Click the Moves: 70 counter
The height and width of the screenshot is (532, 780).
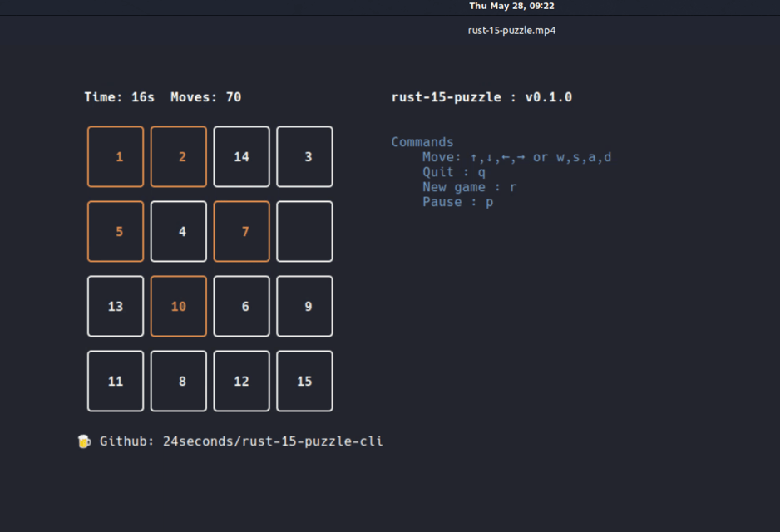click(x=205, y=97)
